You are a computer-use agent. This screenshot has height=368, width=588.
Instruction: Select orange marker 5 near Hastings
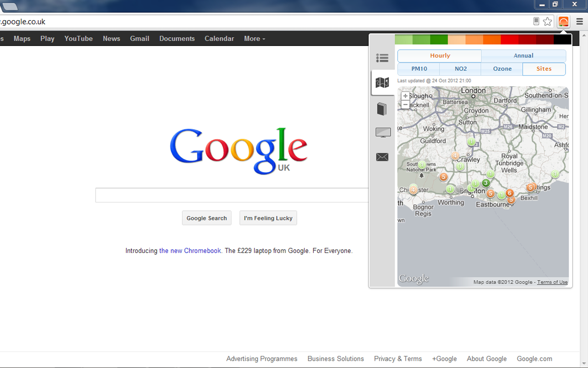click(x=531, y=187)
